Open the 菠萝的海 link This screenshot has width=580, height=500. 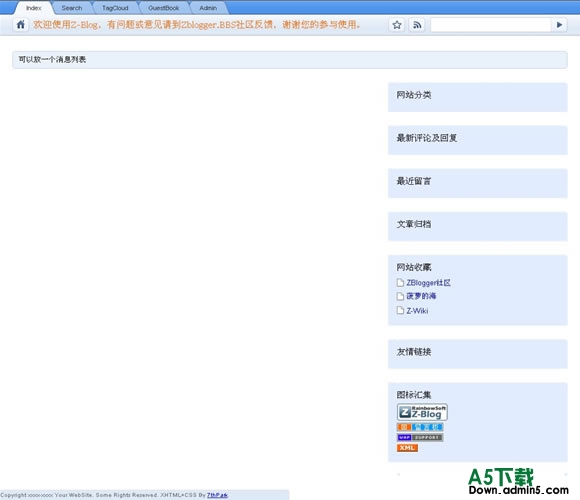pos(421,296)
